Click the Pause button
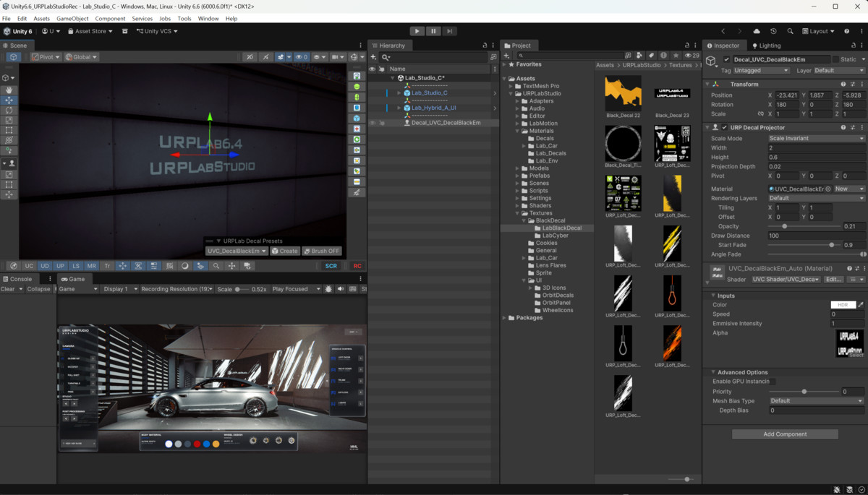This screenshot has height=495, width=868. [433, 31]
